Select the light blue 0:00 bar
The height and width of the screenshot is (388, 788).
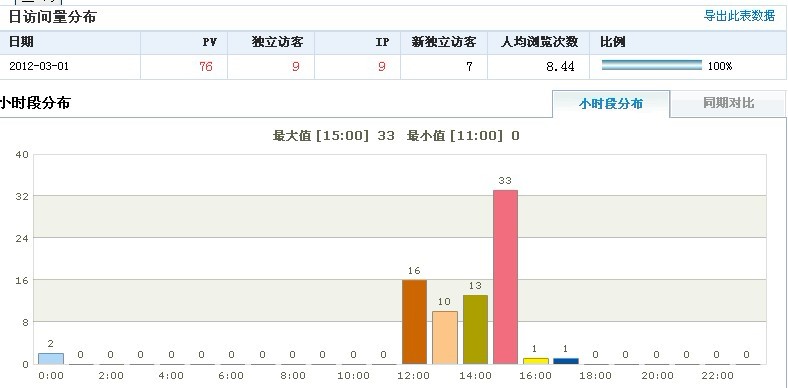[x=51, y=358]
